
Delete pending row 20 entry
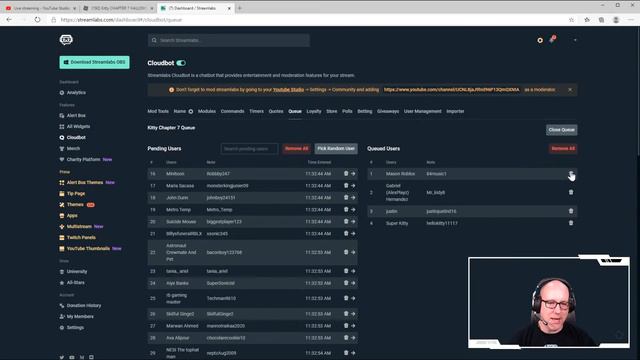coord(346,221)
